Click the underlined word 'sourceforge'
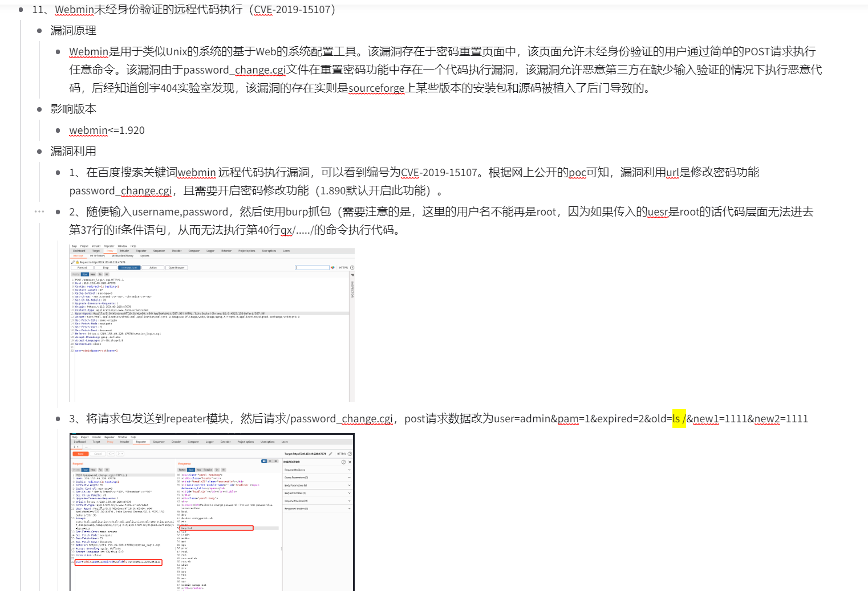This screenshot has height=591, width=868. 376,88
